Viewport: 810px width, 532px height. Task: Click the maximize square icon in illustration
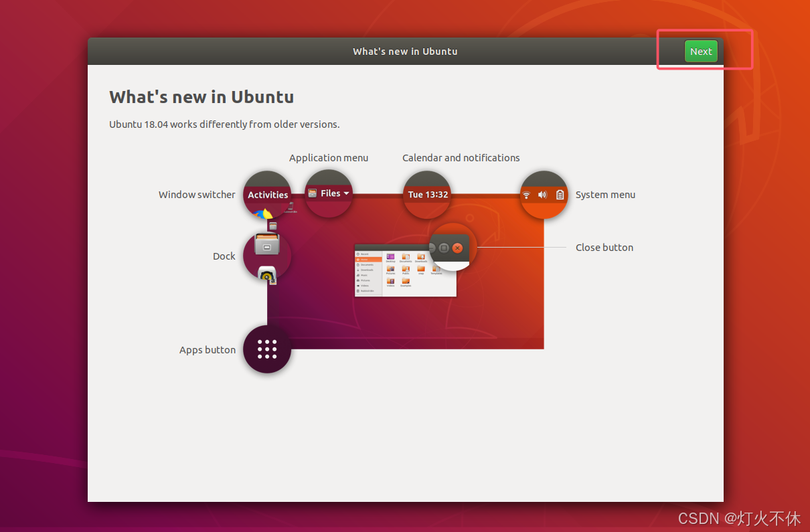(444, 248)
